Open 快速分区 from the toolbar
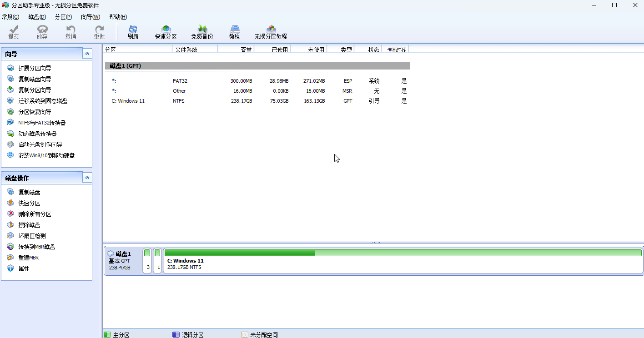Image resolution: width=644 pixels, height=338 pixels. pos(166,32)
